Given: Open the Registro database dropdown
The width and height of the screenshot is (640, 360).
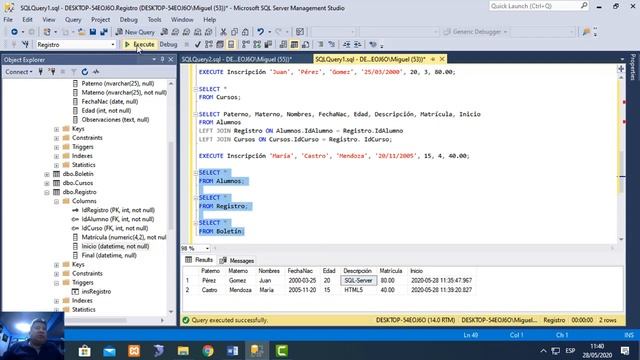Looking at the screenshot, I should coord(113,44).
